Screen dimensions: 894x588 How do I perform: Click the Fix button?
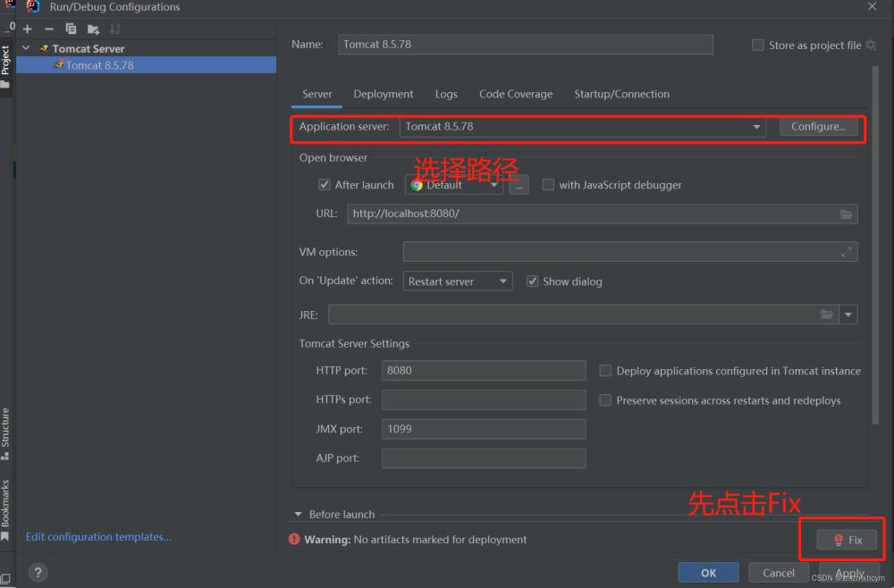point(847,540)
